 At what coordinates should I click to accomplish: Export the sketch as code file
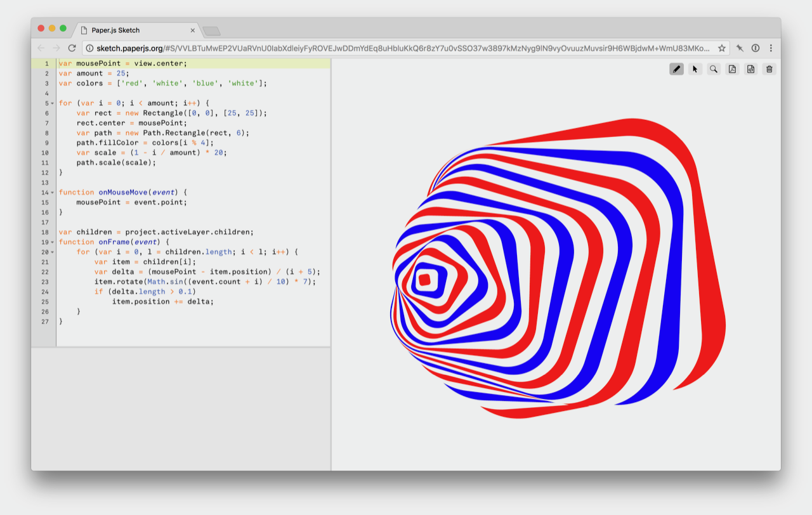[x=750, y=69]
